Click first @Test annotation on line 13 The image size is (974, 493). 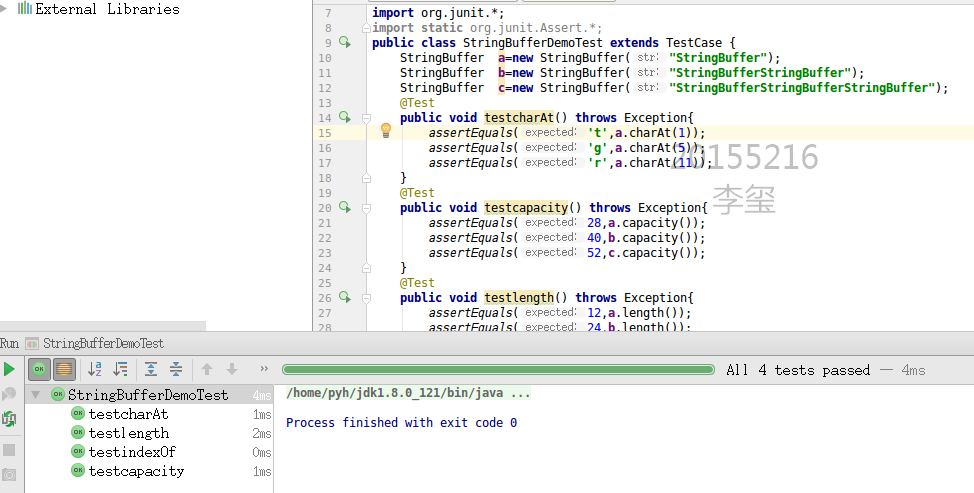(x=417, y=103)
